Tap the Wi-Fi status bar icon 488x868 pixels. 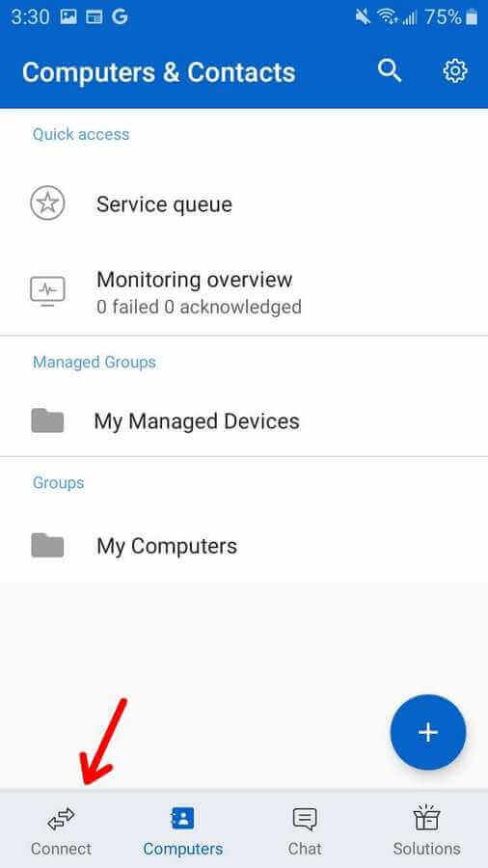pos(388,17)
